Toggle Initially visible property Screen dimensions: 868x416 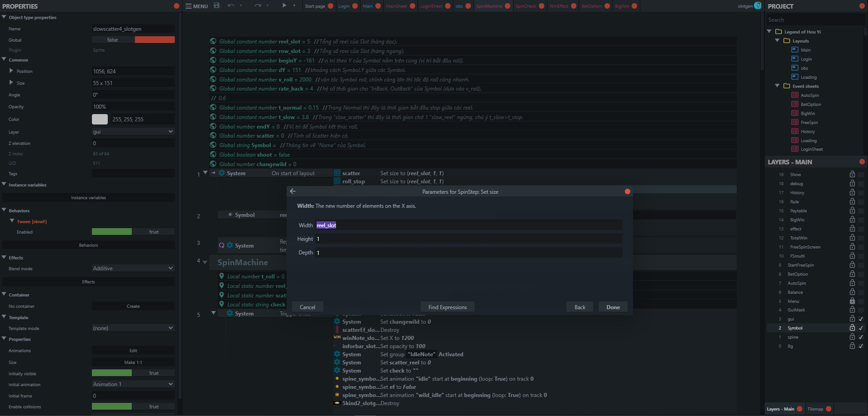(133, 373)
